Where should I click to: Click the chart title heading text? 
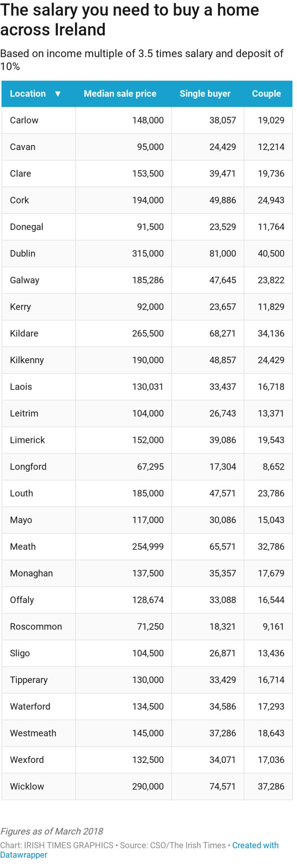click(129, 20)
